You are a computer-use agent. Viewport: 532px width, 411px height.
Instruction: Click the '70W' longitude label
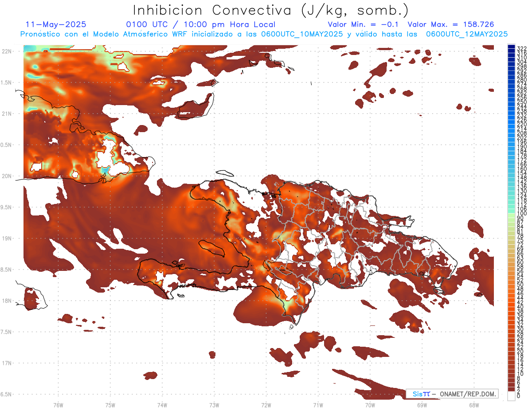370,405
